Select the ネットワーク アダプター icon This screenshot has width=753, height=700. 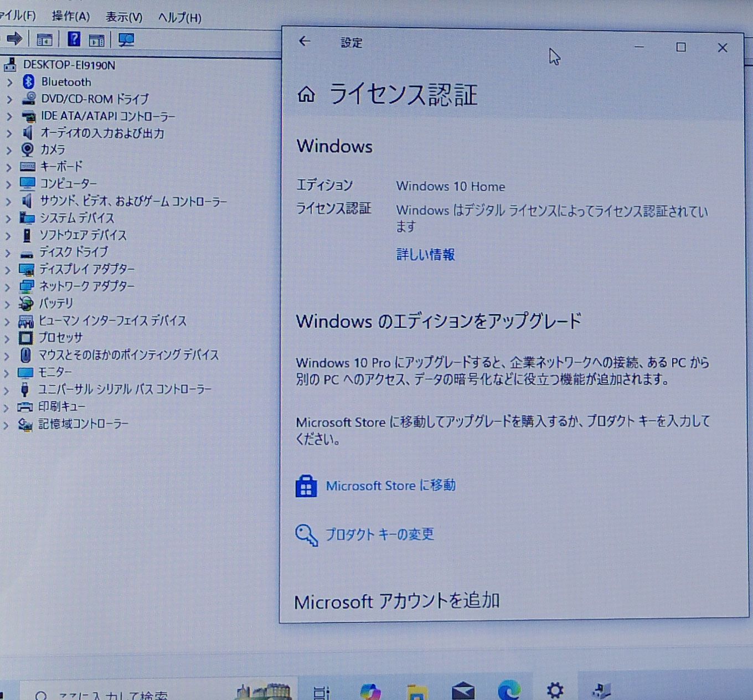point(27,286)
